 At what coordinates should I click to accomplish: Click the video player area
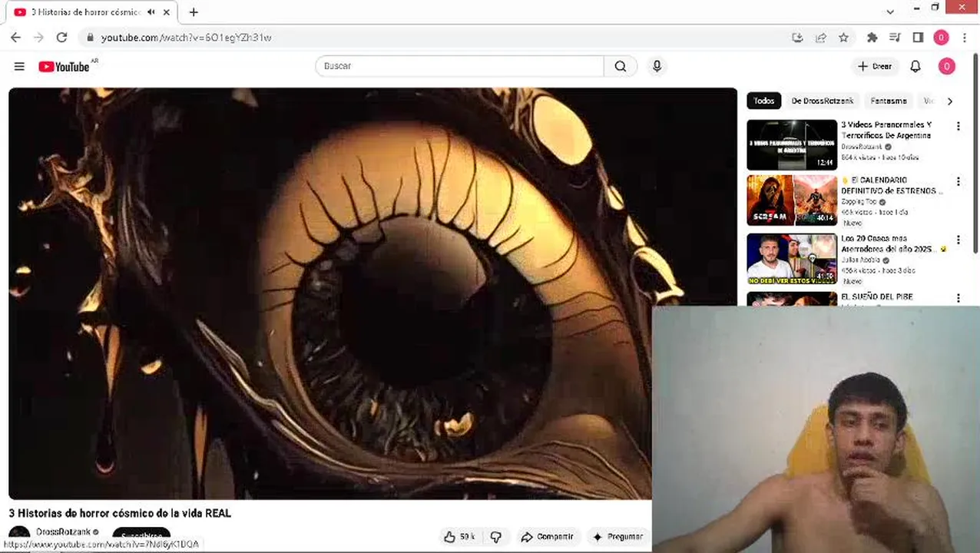click(x=372, y=293)
